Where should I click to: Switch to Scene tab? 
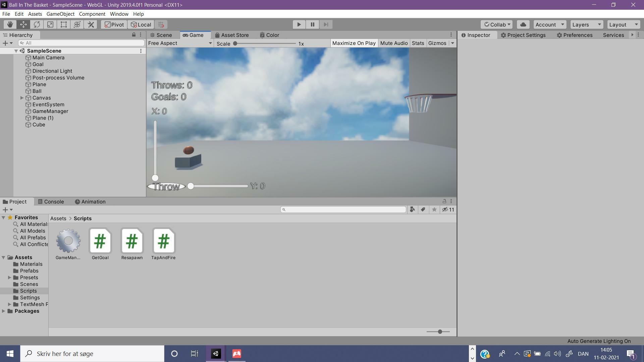[161, 35]
